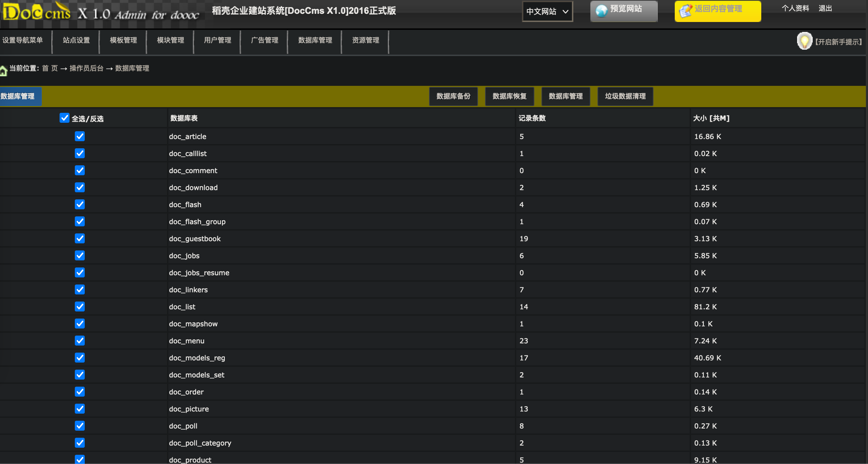This screenshot has height=464, width=868.
Task: Open the 中文网站 language dropdown
Action: coord(547,11)
